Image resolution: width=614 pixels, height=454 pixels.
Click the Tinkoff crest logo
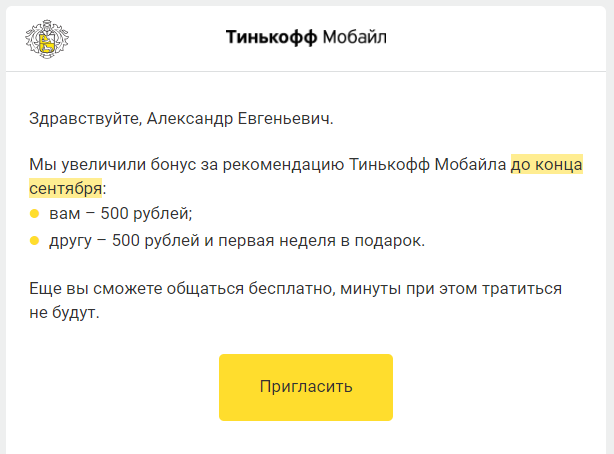click(x=47, y=38)
